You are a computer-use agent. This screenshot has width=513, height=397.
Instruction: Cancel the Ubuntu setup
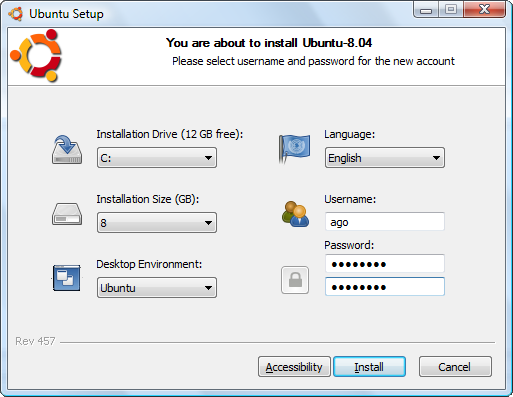(455, 367)
